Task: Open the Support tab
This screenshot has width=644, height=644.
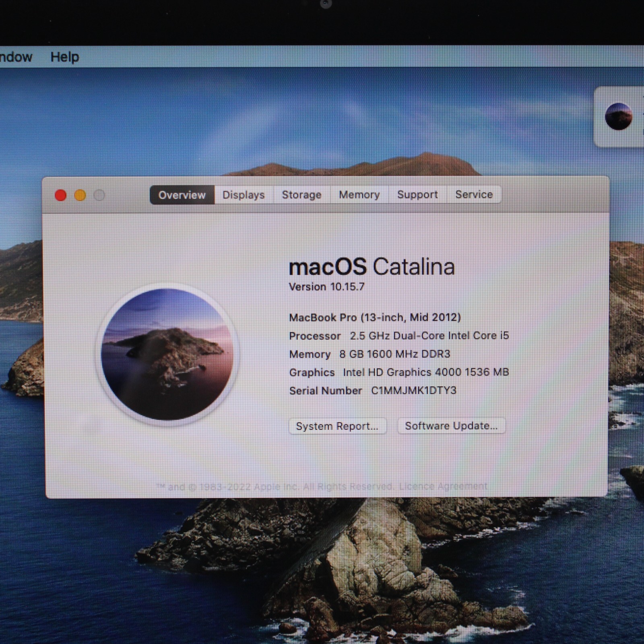Action: point(417,195)
